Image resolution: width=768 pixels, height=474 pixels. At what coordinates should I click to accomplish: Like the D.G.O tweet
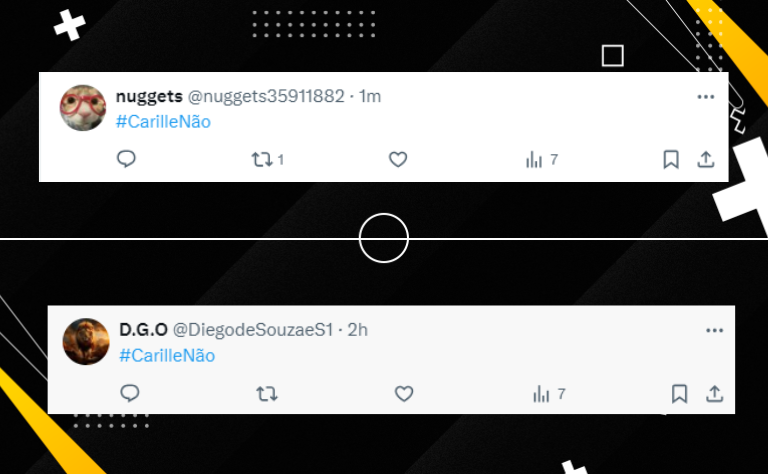tap(404, 394)
